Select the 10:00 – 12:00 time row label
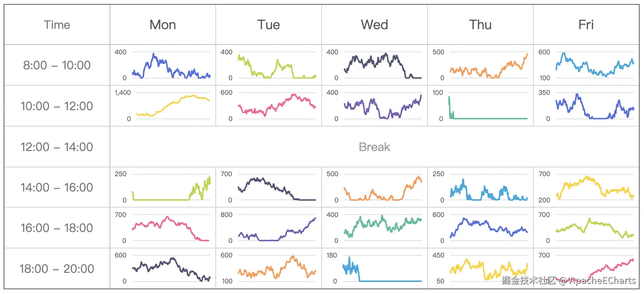 coord(57,106)
